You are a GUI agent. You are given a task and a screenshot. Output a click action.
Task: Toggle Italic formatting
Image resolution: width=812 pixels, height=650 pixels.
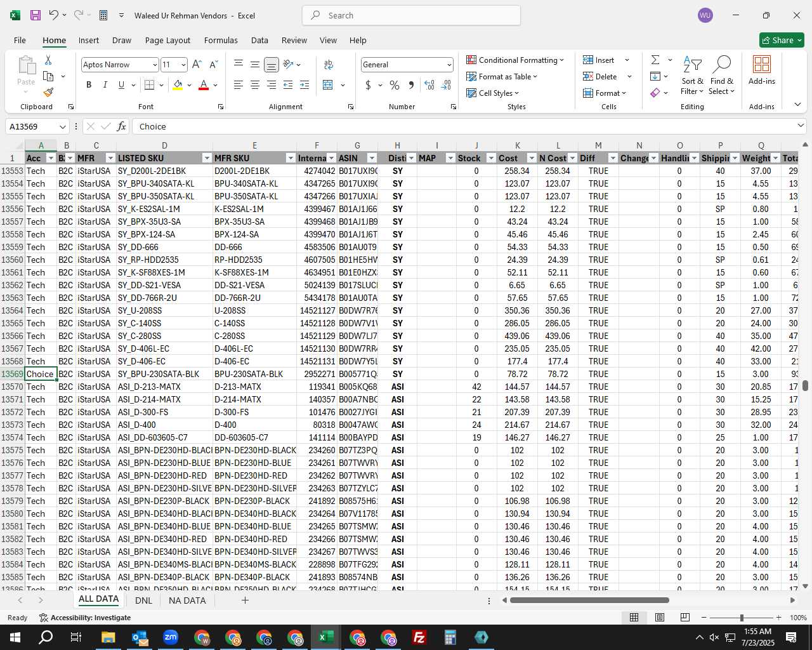coord(105,84)
